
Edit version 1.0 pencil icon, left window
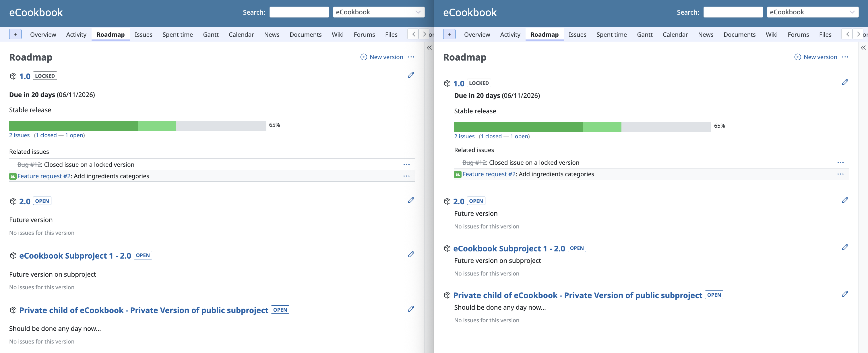coord(411,75)
